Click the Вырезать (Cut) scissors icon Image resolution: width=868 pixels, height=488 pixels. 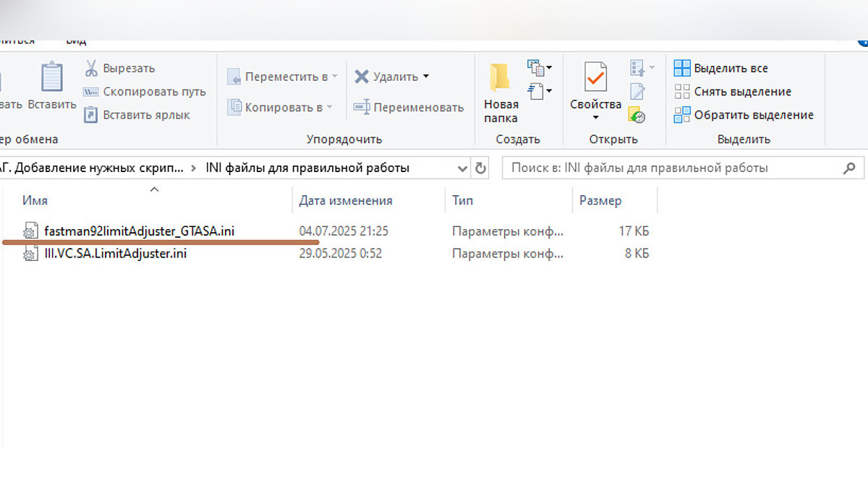[91, 69]
